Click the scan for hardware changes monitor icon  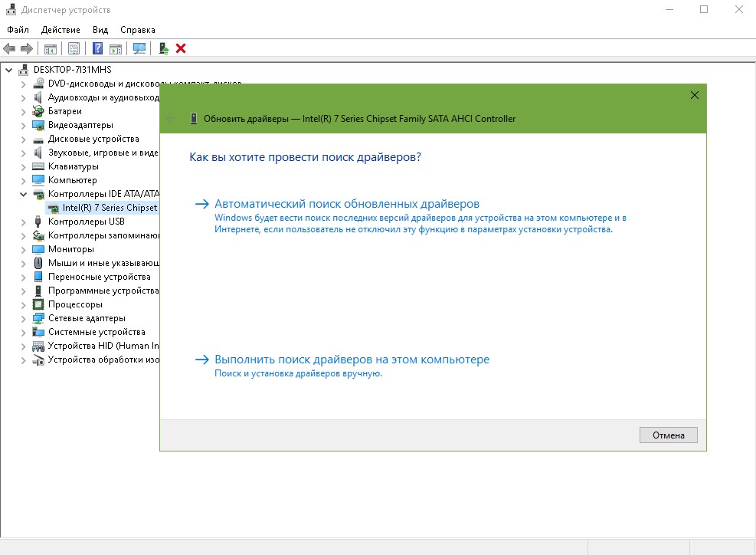139,48
